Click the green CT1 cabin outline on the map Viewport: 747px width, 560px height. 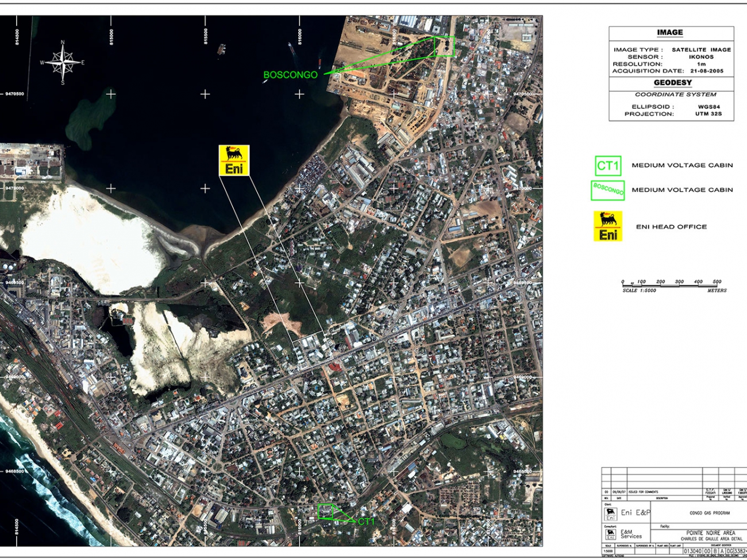[326, 511]
